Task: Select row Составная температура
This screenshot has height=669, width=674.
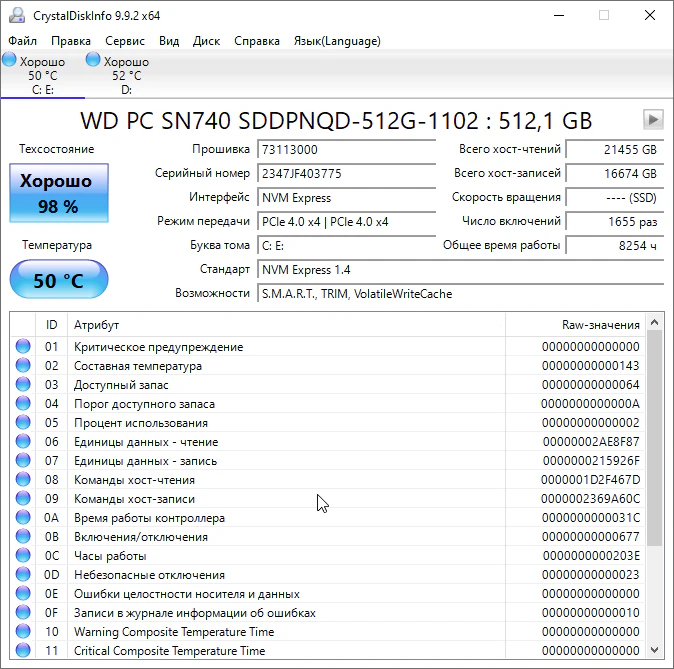Action: 328,365
